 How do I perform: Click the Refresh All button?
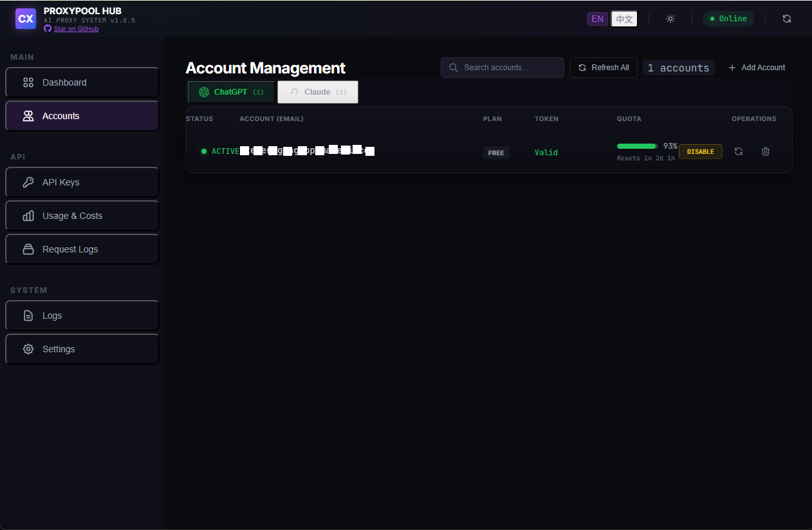tap(603, 68)
